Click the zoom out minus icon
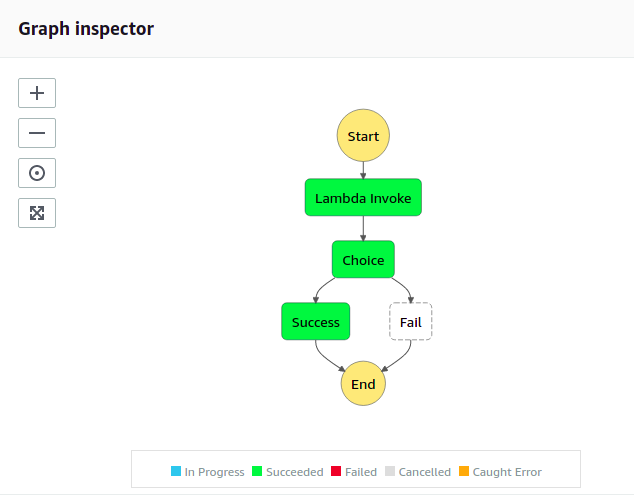 37,133
